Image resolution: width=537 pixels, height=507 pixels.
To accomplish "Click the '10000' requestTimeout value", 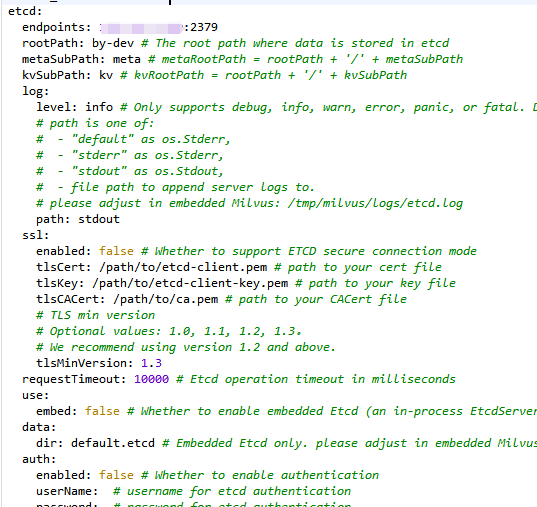I will [151, 379].
